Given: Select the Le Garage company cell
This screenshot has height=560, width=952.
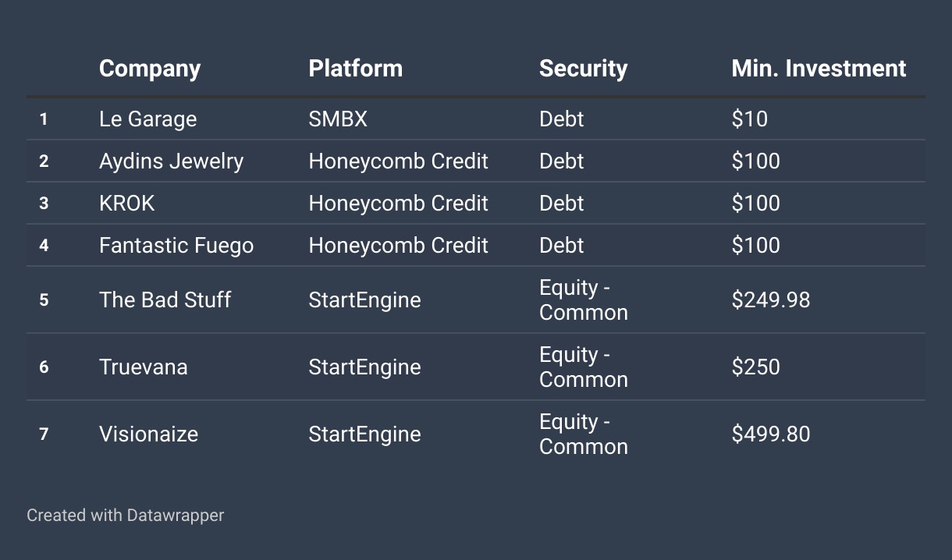Looking at the screenshot, I should pos(148,119).
